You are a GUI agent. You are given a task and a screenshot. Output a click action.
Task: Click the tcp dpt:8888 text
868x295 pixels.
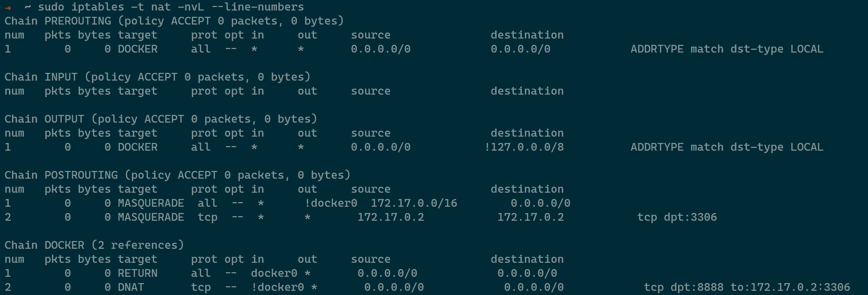coord(684,287)
